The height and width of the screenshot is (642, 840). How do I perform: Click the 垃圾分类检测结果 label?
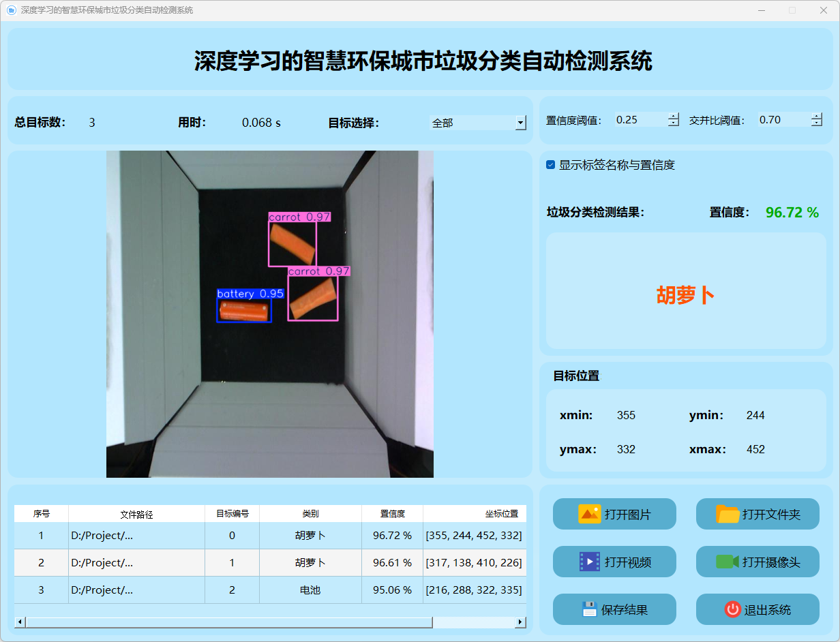(595, 213)
